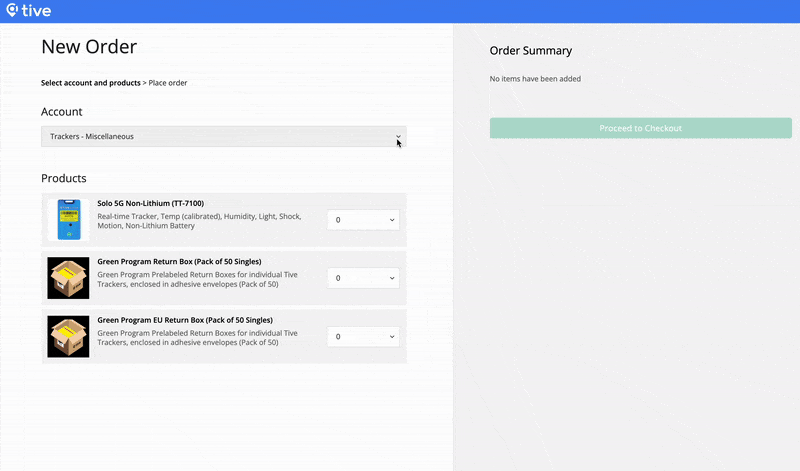
Task: Click the chevron on Solo 5G quantity selector
Action: [392, 220]
